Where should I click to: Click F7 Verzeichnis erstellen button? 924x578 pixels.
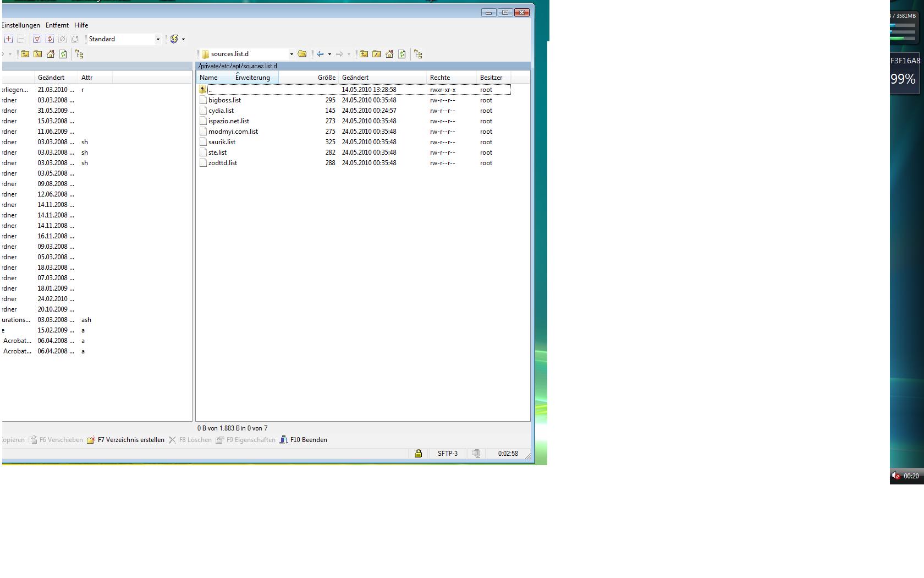click(126, 440)
